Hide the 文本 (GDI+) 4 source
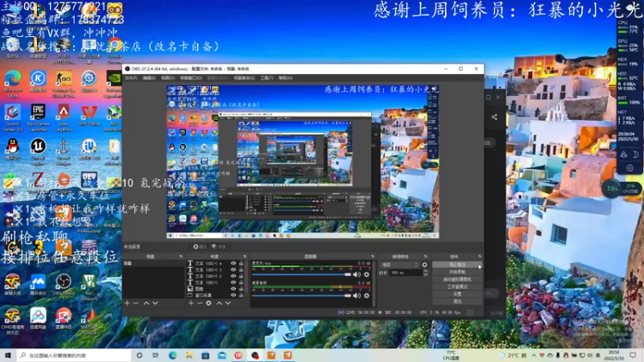 [x=233, y=264]
